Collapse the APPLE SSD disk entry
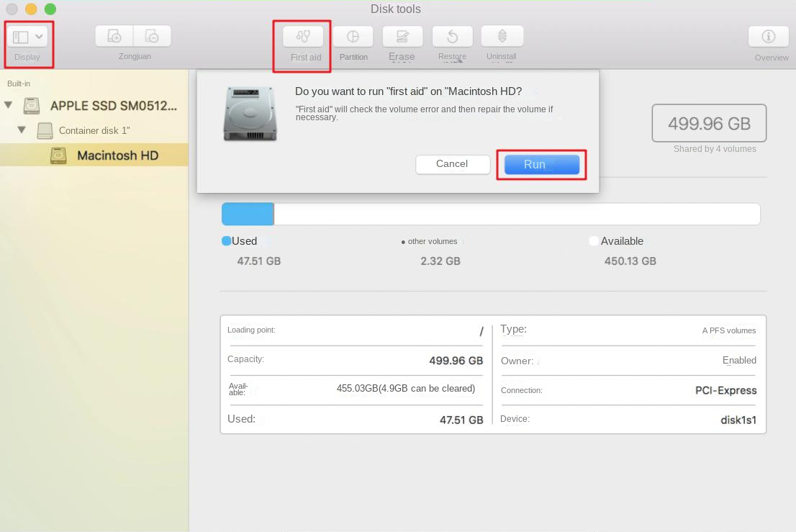 tap(8, 105)
